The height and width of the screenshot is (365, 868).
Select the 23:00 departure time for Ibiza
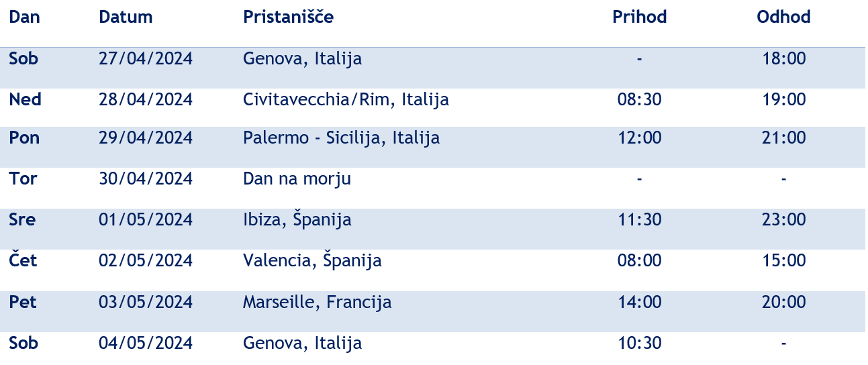pos(783,220)
